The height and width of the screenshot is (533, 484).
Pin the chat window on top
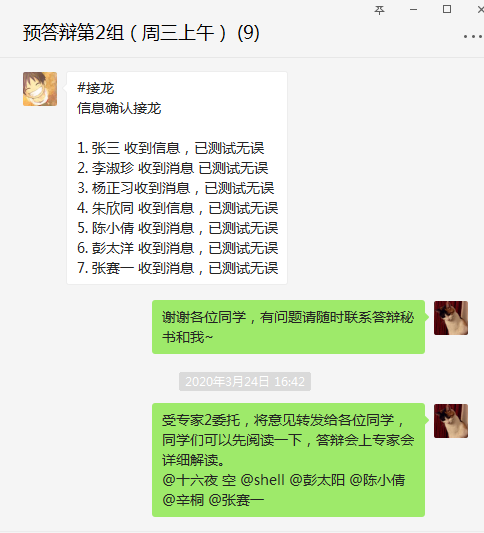pos(379,10)
